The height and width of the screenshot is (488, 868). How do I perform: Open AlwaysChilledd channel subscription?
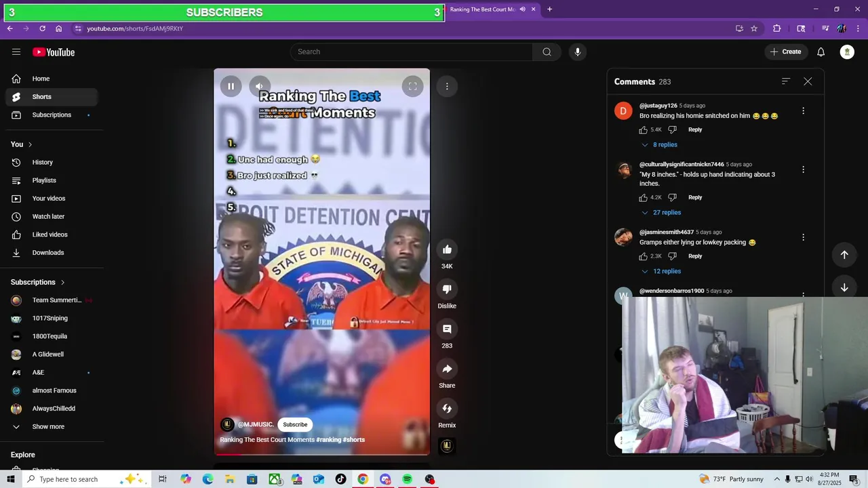click(x=52, y=409)
